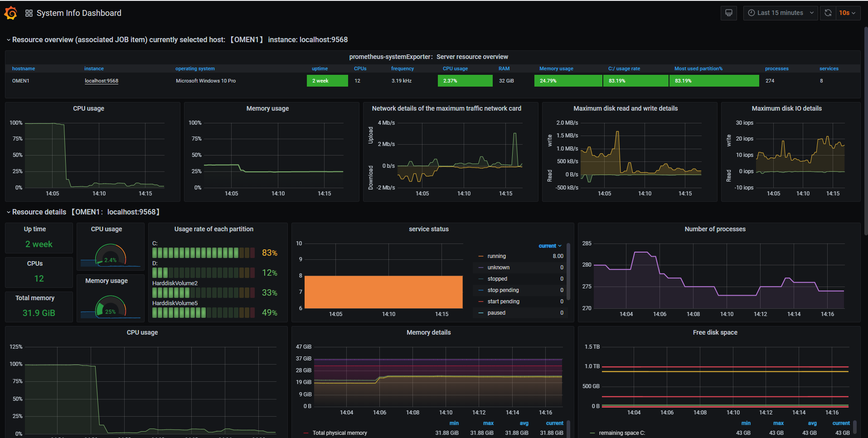Open the "Last 15 minutes" time range picker
868x438 pixels.
(780, 13)
